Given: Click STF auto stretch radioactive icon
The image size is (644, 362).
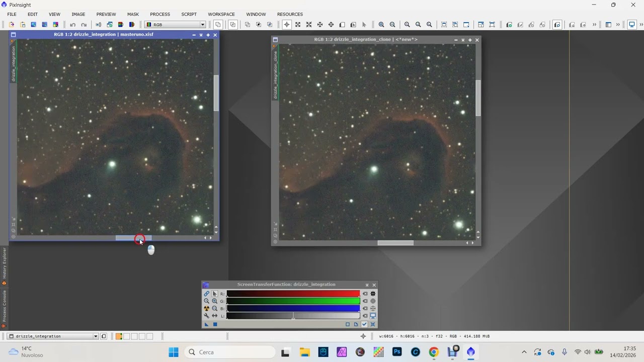Looking at the screenshot, I should point(206,309).
